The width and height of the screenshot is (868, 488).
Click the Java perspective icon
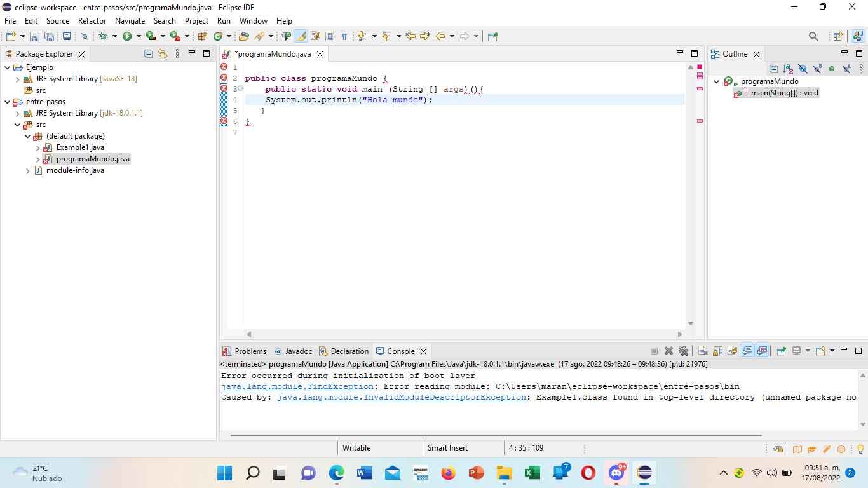click(857, 36)
